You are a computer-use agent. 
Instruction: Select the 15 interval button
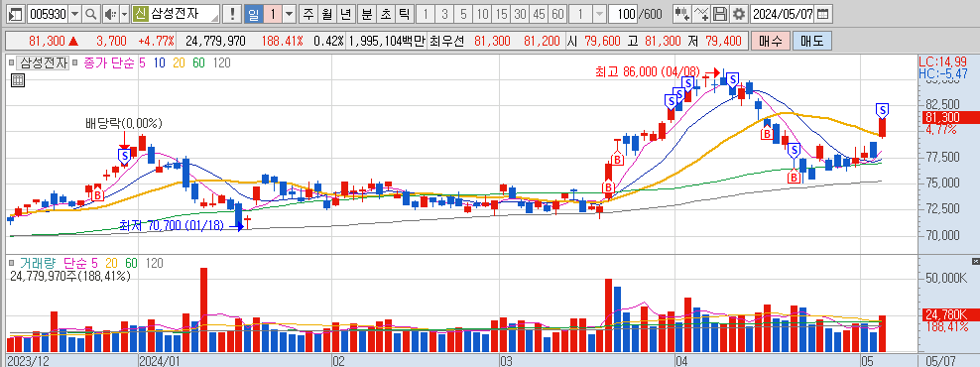[501, 14]
